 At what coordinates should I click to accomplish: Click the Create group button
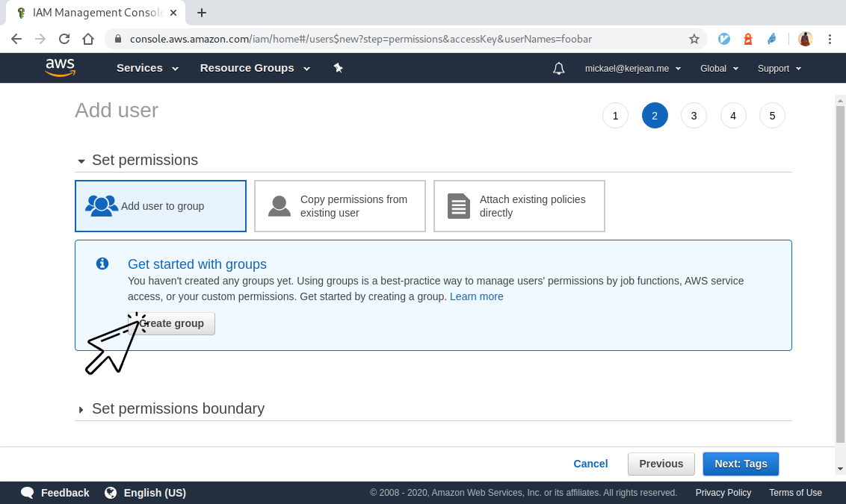171,323
